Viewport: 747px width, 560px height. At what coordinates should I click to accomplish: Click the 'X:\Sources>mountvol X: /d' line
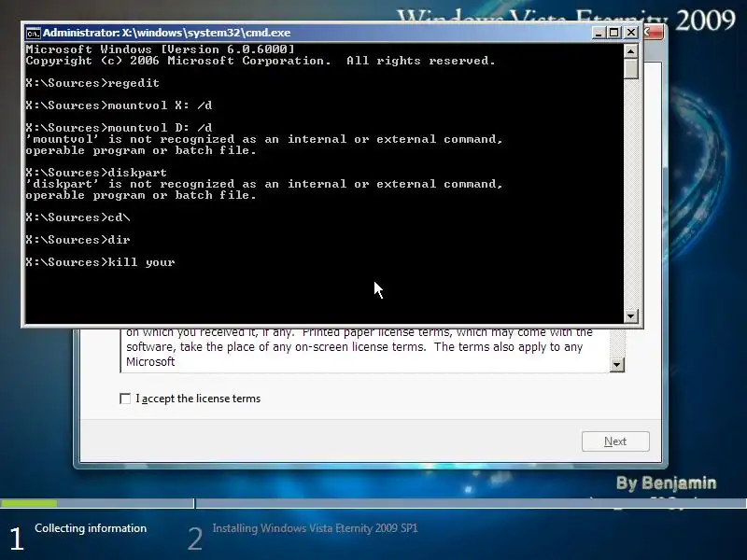pyautogui.click(x=119, y=105)
